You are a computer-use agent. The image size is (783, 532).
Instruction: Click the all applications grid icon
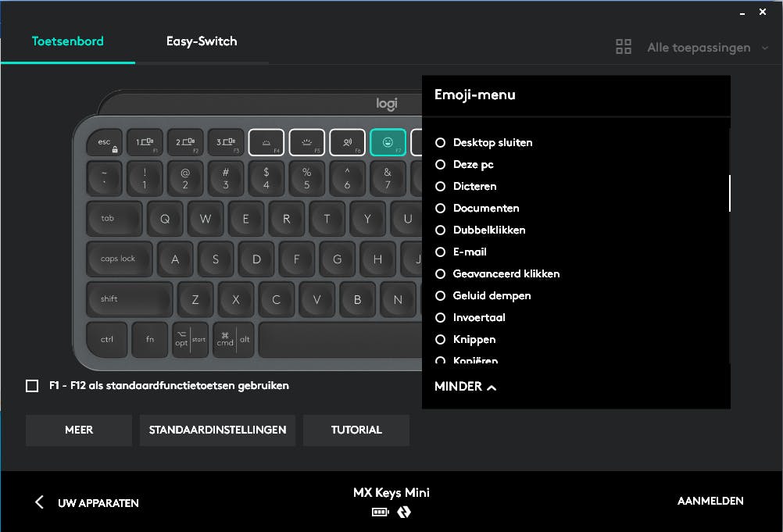tap(624, 47)
